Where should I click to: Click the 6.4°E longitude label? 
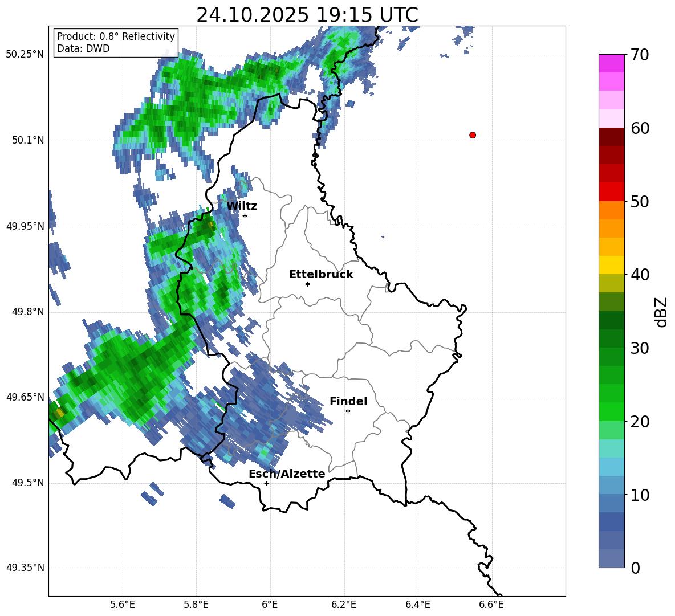417,605
